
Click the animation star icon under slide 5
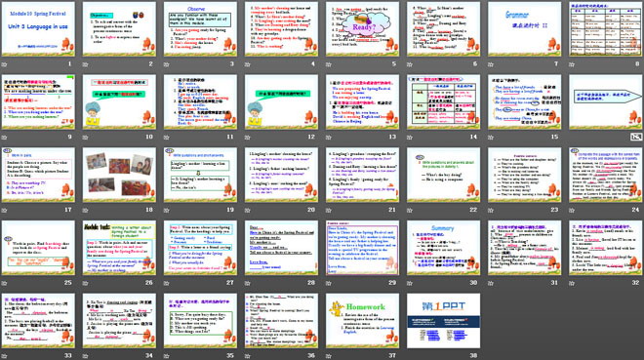[329, 64]
